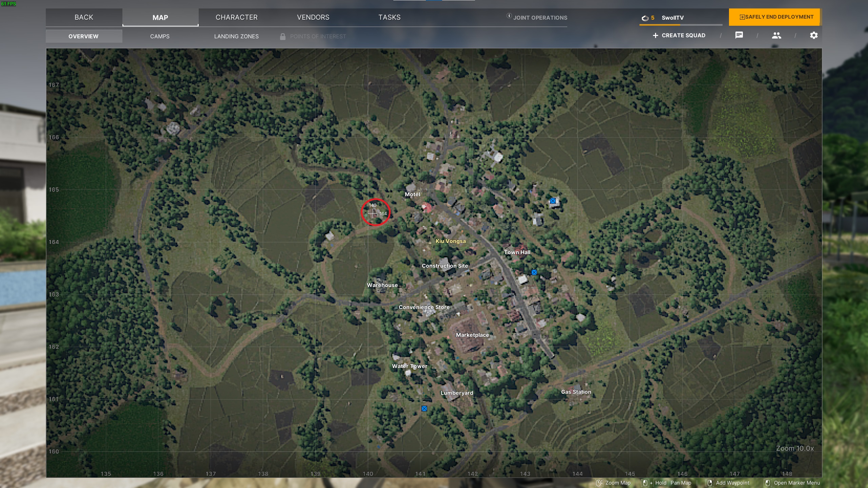
Task: Click the blue marker near Lumberyard
Action: point(424,409)
